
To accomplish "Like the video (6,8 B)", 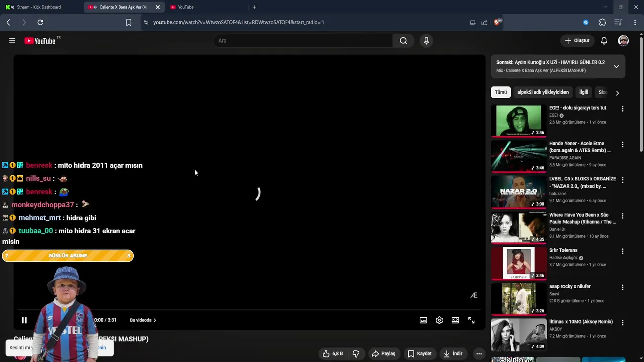I will [332, 354].
